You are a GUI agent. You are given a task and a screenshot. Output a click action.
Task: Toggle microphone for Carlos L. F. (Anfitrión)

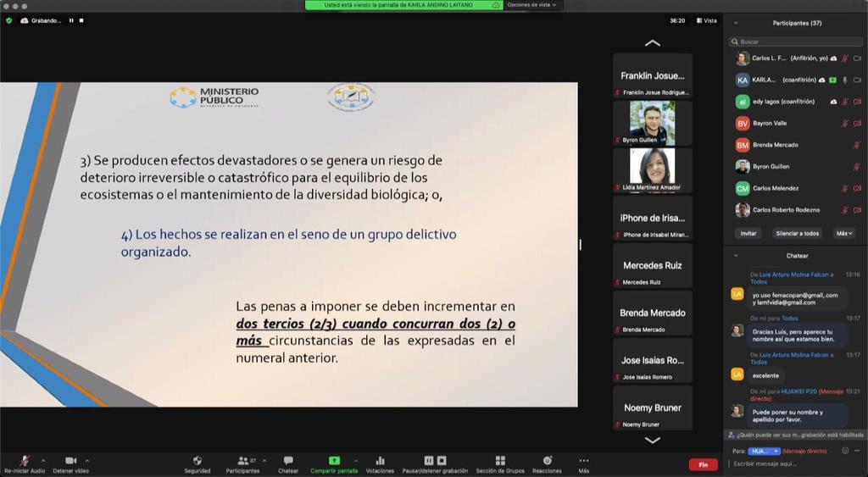[845, 58]
